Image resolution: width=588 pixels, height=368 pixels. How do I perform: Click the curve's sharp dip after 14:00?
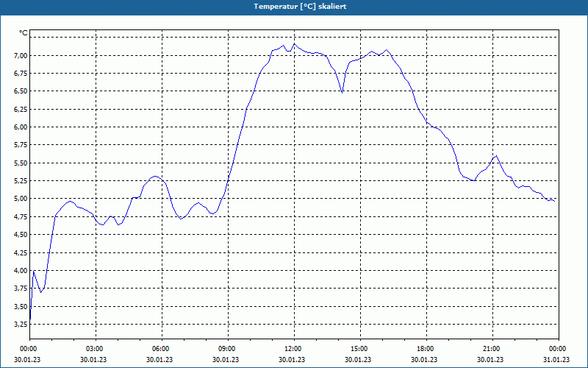tap(342, 92)
